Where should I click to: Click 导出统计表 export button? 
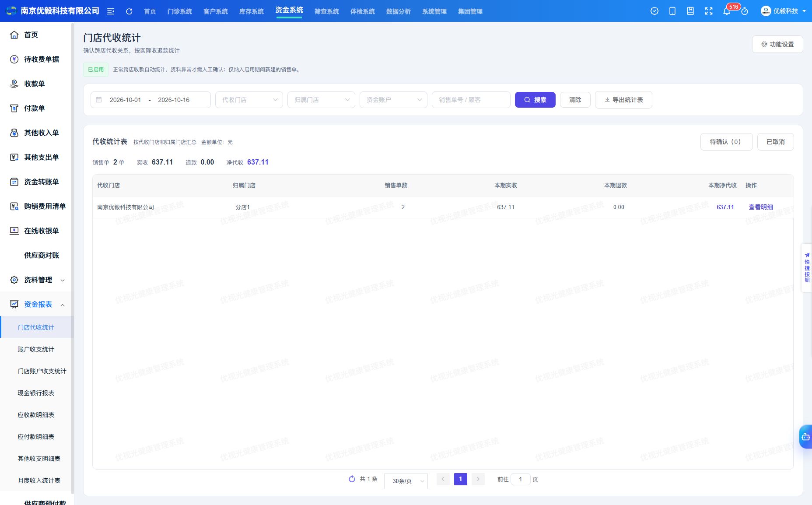tap(623, 100)
